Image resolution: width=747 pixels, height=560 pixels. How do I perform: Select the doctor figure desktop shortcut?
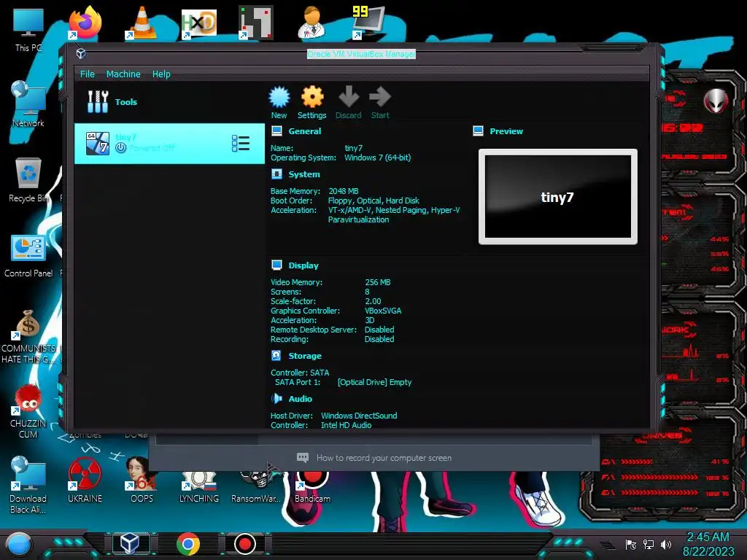point(311,23)
